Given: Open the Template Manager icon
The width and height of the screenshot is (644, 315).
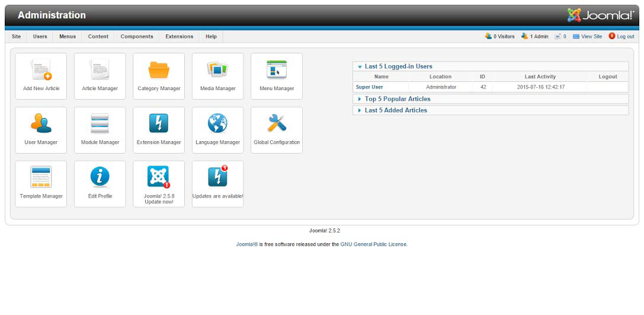Looking at the screenshot, I should [x=41, y=177].
